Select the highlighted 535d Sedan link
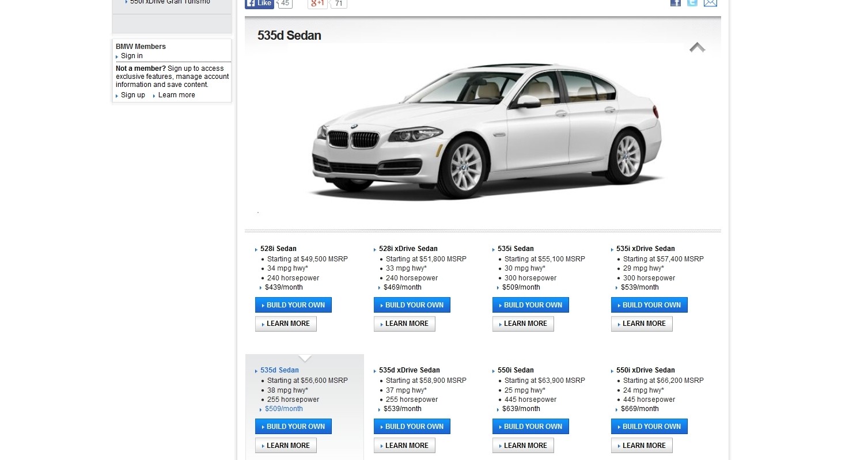This screenshot has width=868, height=460. click(x=279, y=370)
